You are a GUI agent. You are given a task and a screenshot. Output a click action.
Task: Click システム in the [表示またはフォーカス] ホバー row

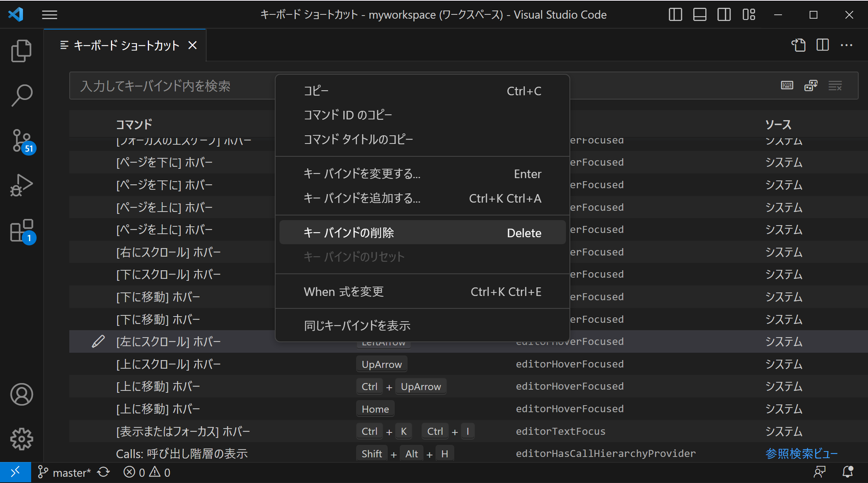(784, 431)
